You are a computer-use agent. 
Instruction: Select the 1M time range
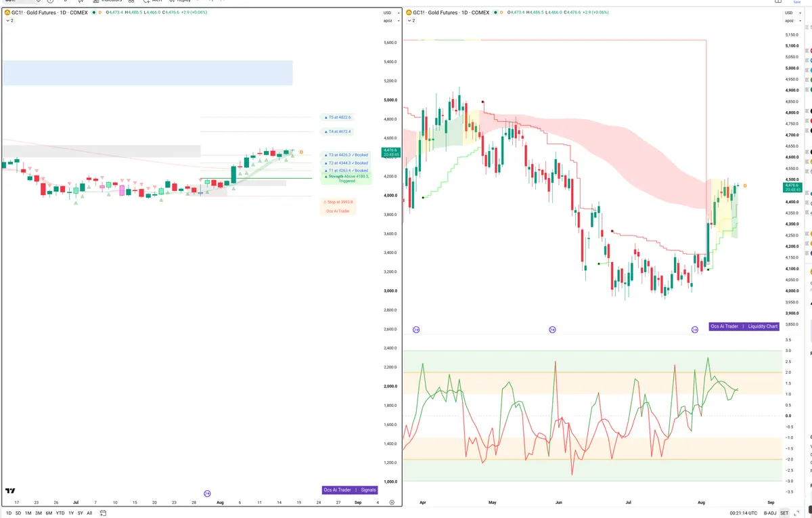point(28,513)
